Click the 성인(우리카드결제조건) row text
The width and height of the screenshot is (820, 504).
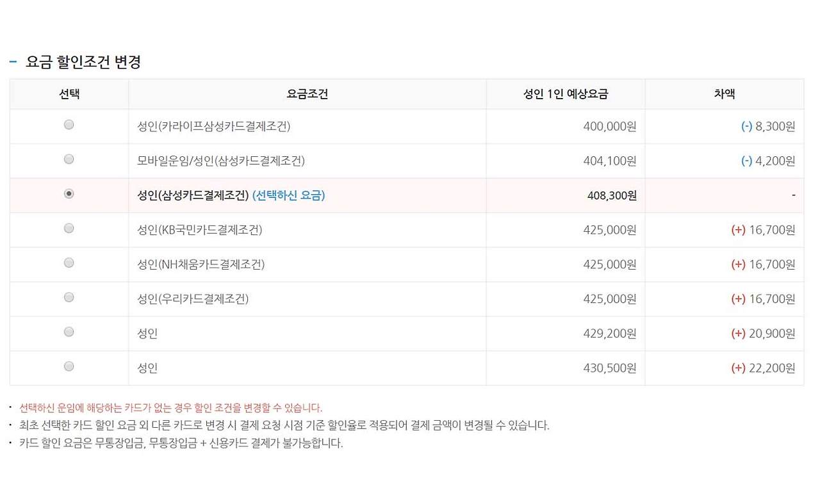tap(193, 299)
